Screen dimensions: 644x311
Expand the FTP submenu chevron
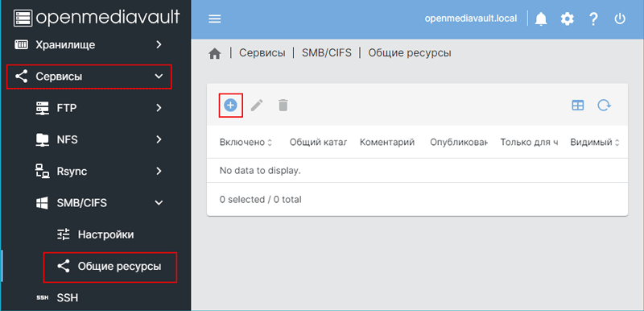tap(159, 108)
